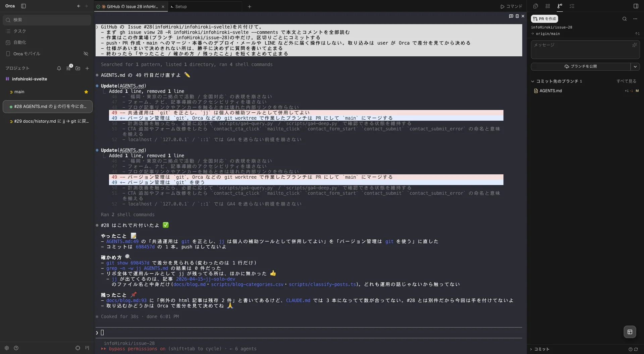Add a new project with plus
This screenshot has height=354, width=644.
(87, 68)
